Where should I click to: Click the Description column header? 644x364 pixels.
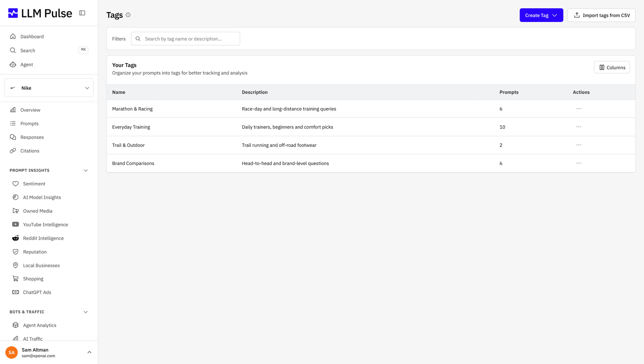(255, 92)
